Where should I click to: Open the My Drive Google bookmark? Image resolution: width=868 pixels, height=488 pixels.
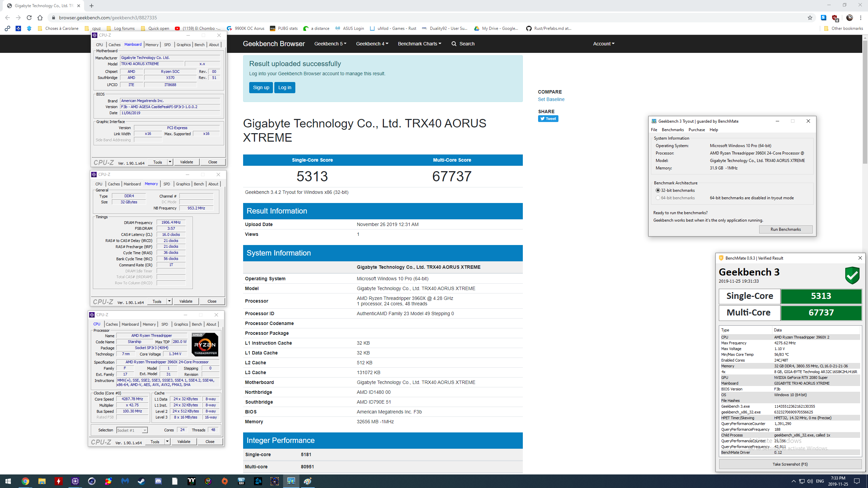tap(496, 28)
